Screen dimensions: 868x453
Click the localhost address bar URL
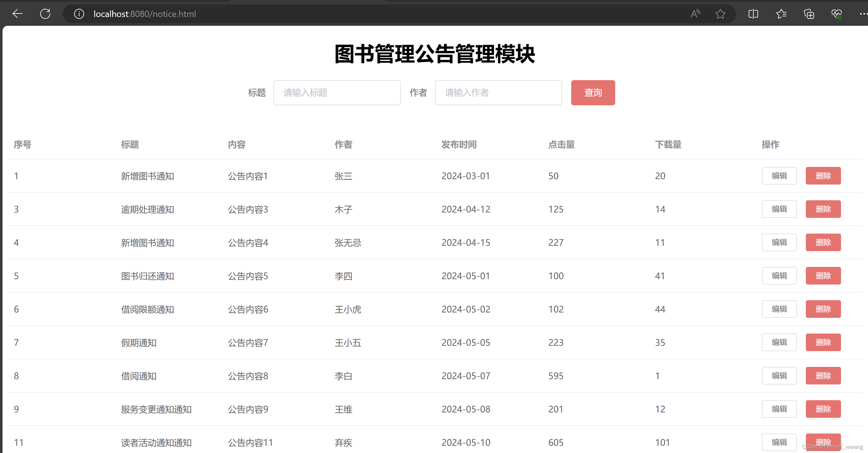click(x=144, y=14)
